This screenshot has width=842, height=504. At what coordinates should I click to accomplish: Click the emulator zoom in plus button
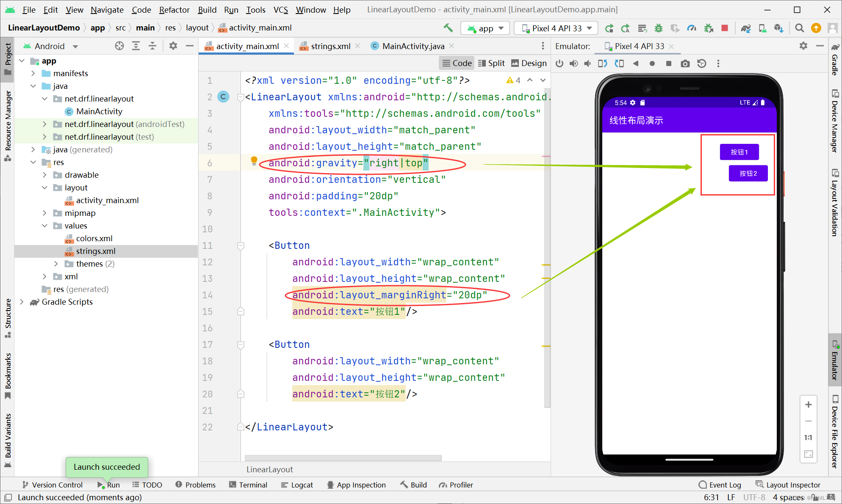(808, 405)
